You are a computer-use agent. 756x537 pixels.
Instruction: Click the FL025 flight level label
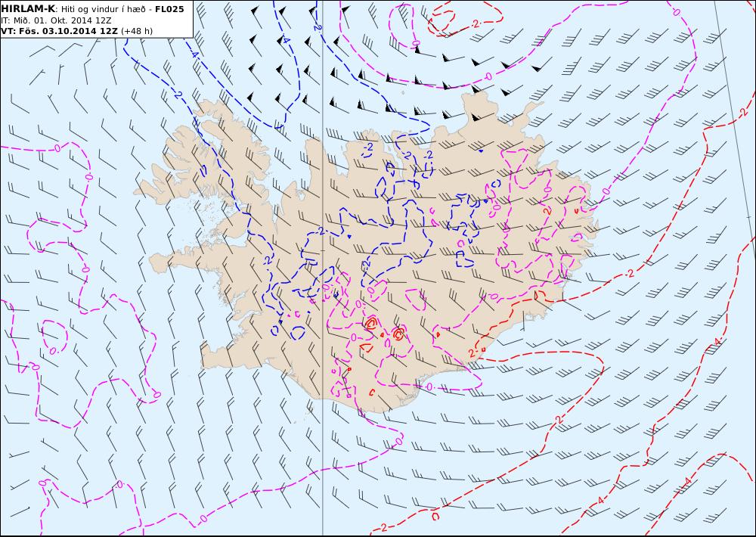169,9
